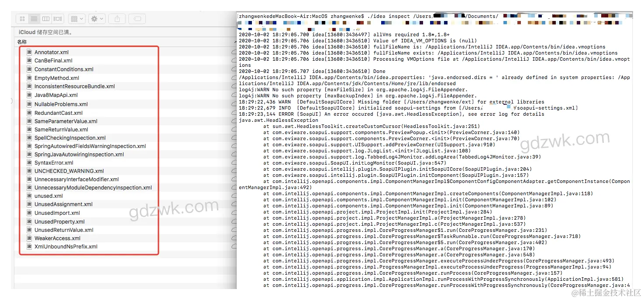Click the file icon of SpringJavaAutowiringInspection.xml
The image size is (644, 300).
tap(30, 154)
